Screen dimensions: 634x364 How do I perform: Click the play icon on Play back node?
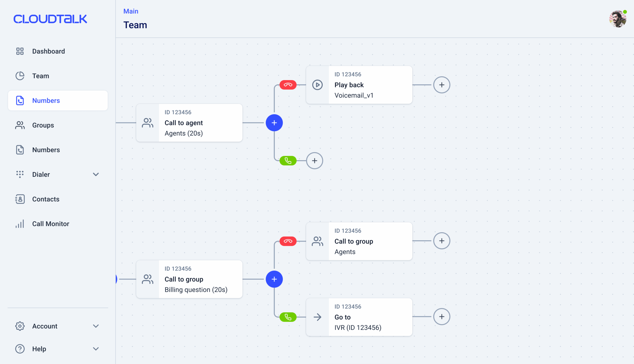(317, 85)
